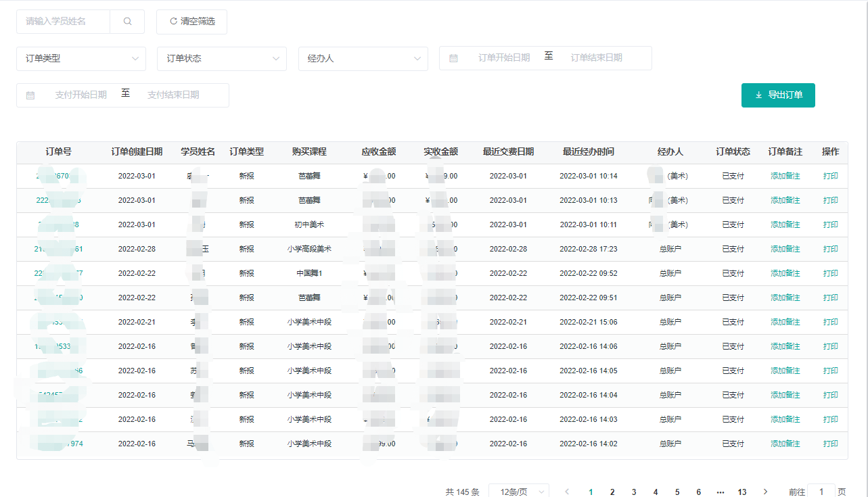Click 添加备注 for the 17:23 order

pos(785,250)
